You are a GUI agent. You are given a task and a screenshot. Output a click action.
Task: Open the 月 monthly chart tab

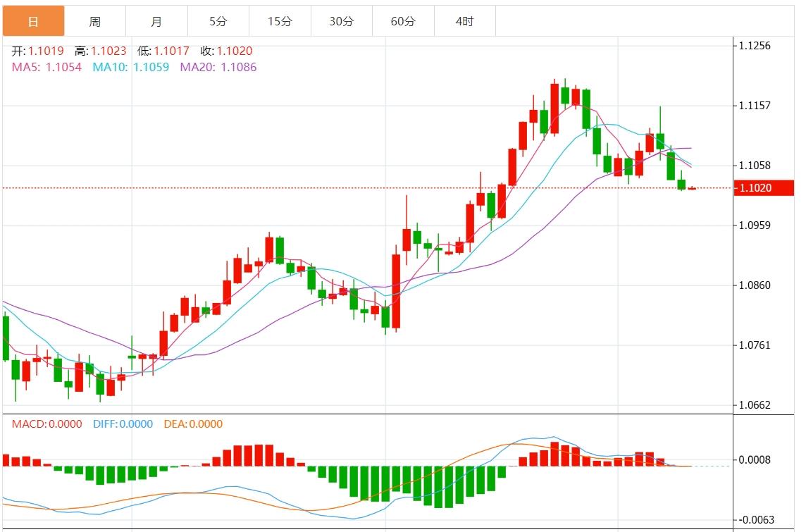tap(156, 21)
